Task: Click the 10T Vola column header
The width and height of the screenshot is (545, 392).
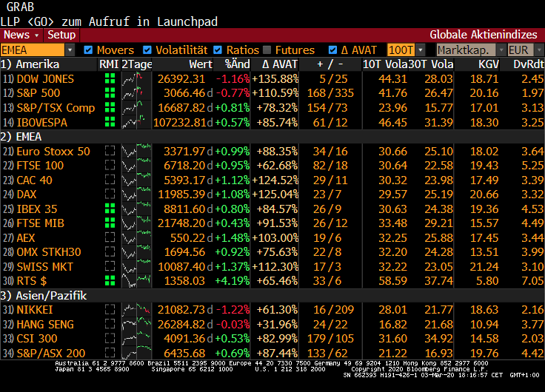Action: (x=385, y=64)
